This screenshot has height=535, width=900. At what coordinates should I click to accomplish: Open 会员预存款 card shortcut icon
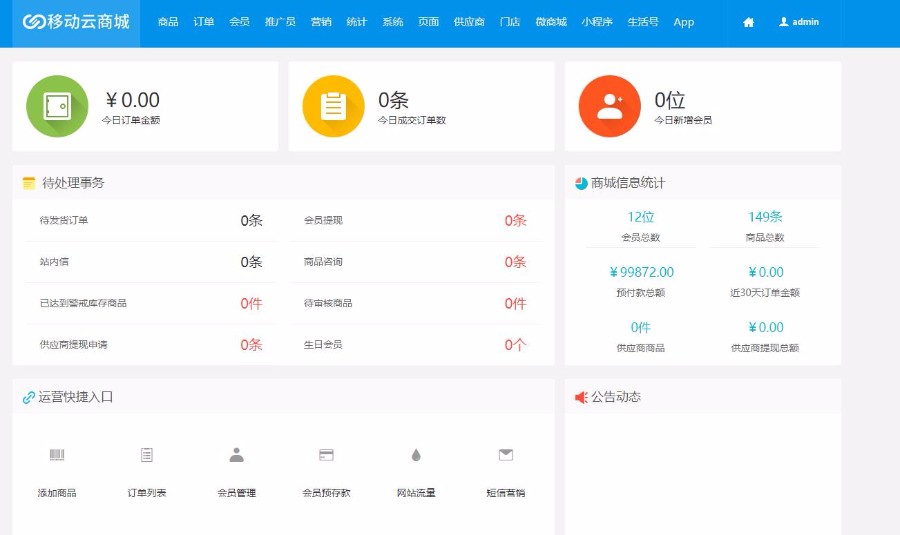(x=326, y=455)
